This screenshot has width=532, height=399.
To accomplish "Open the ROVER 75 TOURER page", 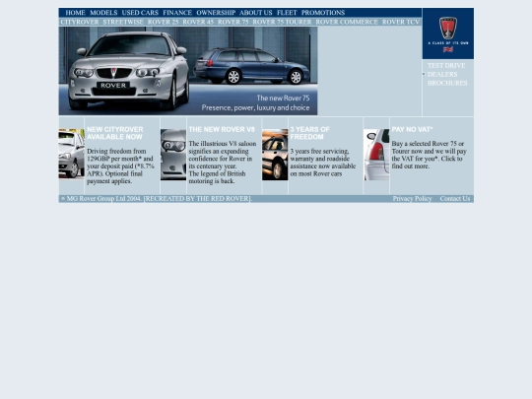I will tap(282, 22).
